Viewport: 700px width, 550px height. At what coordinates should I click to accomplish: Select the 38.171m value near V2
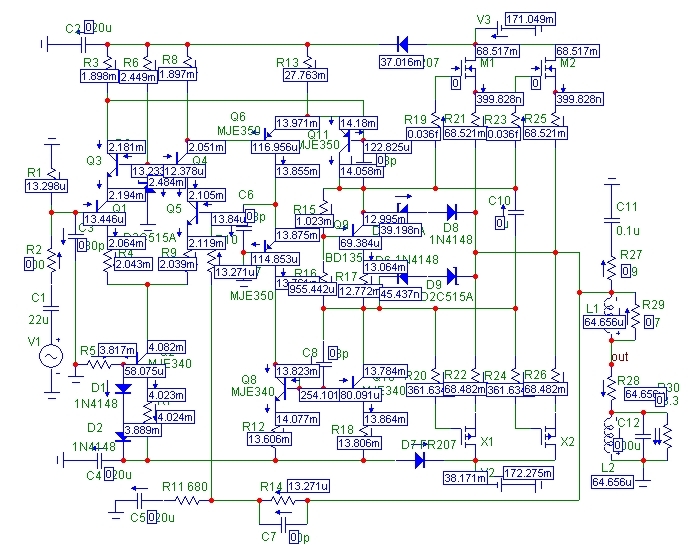[465, 478]
